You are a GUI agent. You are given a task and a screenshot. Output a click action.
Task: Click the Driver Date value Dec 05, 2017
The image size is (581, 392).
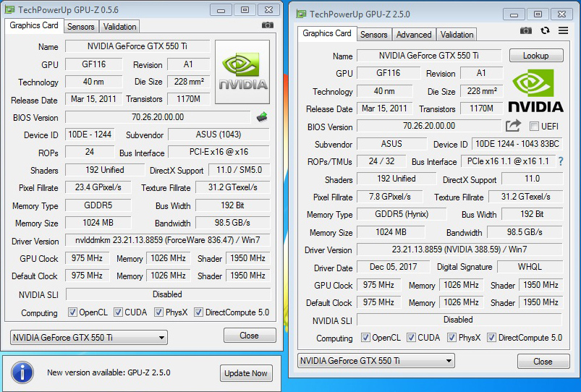(393, 267)
